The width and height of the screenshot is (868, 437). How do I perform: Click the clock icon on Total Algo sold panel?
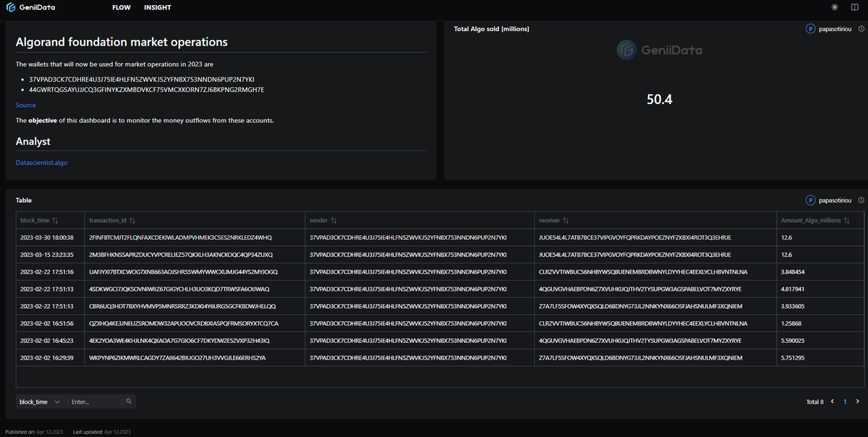click(x=861, y=29)
